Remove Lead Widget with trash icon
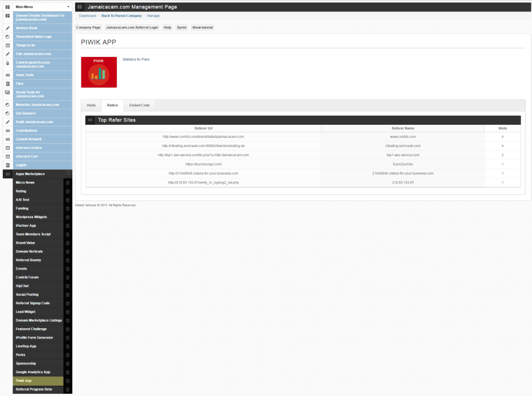Screen dimensions: 532x396 68,312
